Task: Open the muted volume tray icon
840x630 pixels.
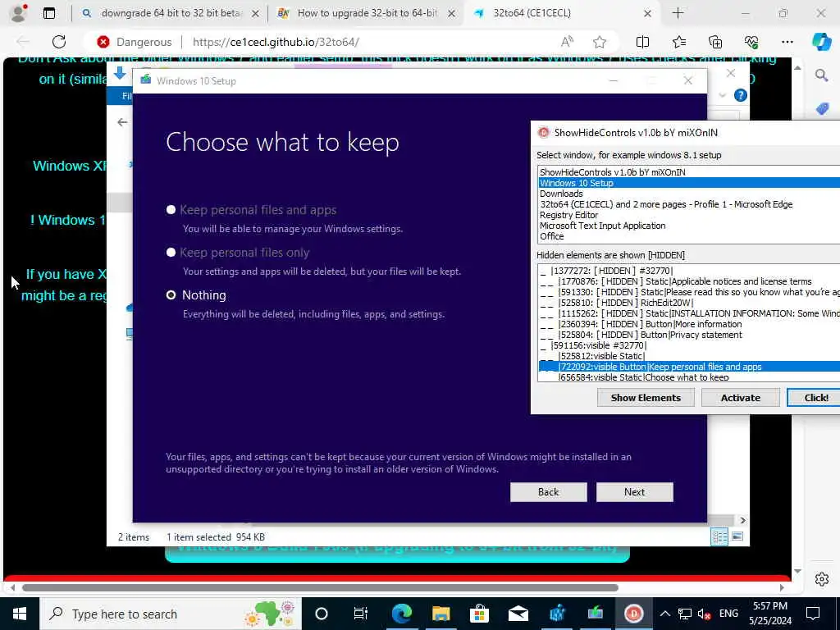Action: 704,614
